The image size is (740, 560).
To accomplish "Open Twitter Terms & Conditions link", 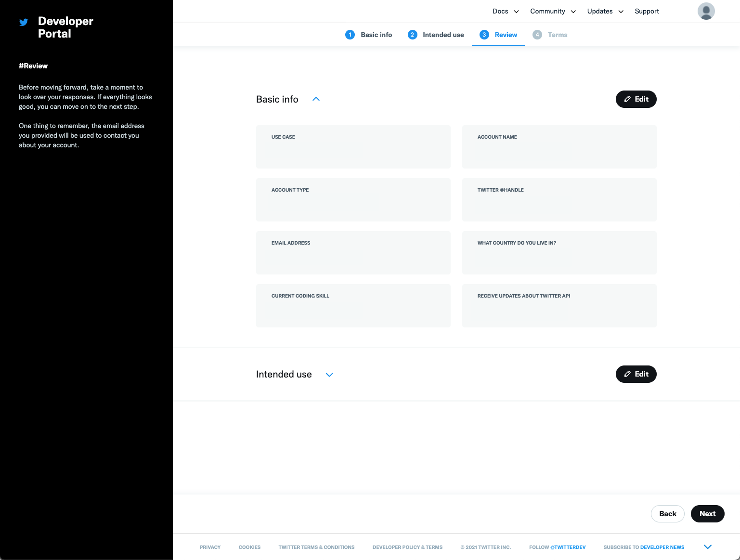I will point(316,547).
